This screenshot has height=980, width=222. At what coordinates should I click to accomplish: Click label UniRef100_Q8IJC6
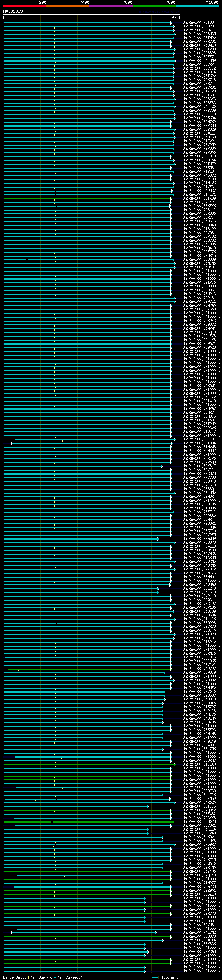click(x=199, y=806)
